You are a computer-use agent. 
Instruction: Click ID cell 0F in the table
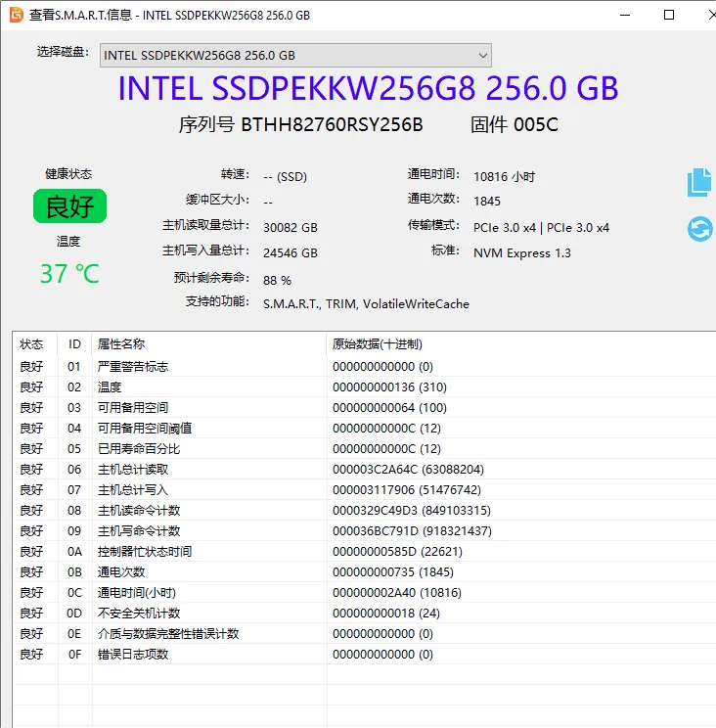click(74, 655)
